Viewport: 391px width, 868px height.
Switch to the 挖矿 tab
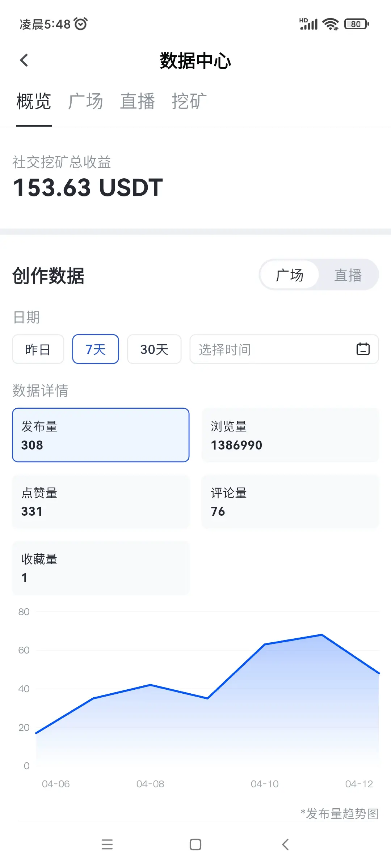[189, 101]
